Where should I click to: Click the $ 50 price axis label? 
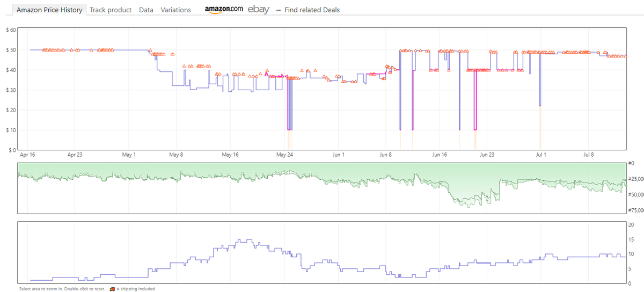pos(11,50)
